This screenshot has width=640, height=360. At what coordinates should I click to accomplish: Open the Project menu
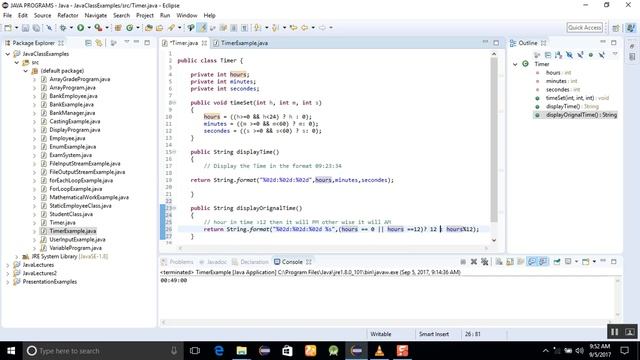pos(145,16)
